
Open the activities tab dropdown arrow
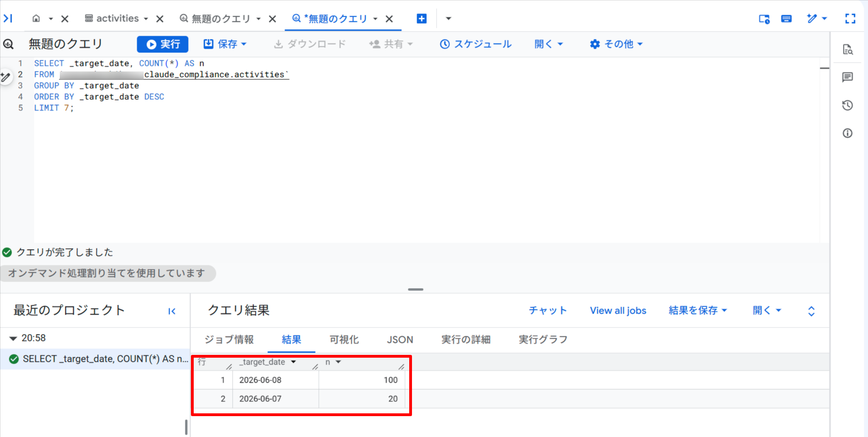(146, 19)
